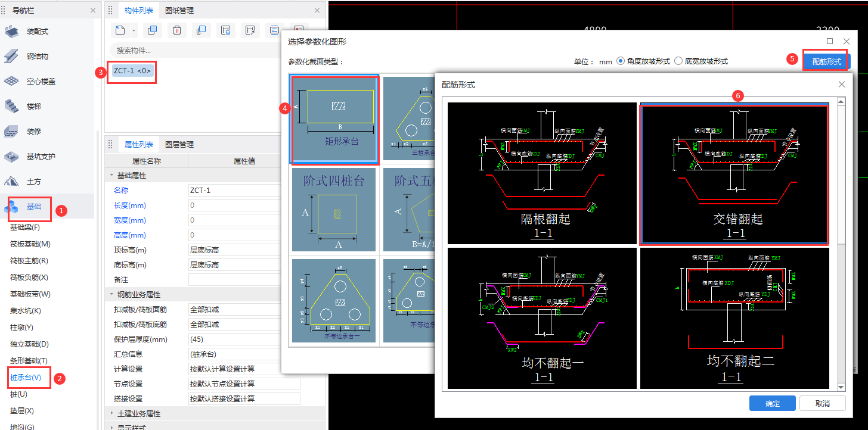The height and width of the screenshot is (430, 868).
Task: Select the 基础 navigation category
Action: 33,207
